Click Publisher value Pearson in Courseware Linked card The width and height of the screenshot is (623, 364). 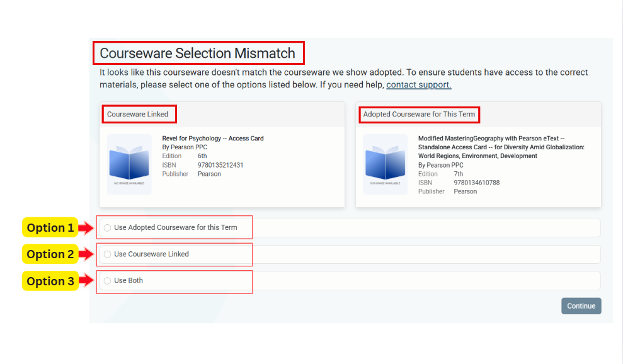pyautogui.click(x=209, y=174)
